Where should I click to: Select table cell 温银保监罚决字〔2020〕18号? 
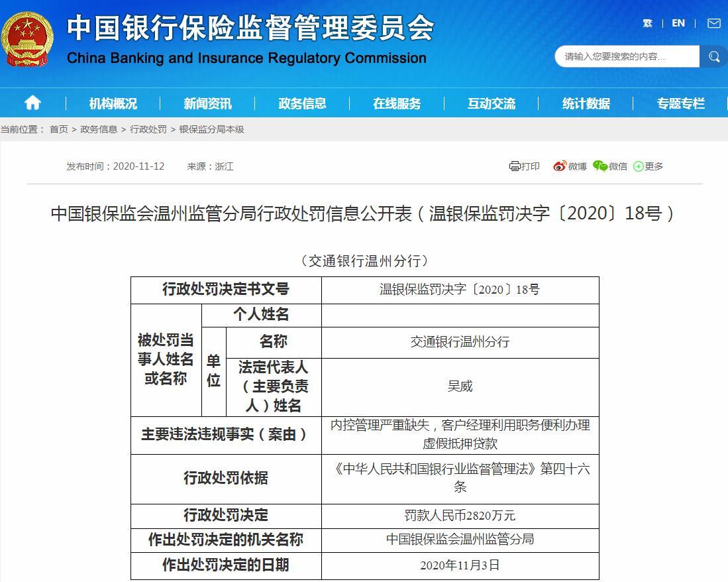point(460,290)
